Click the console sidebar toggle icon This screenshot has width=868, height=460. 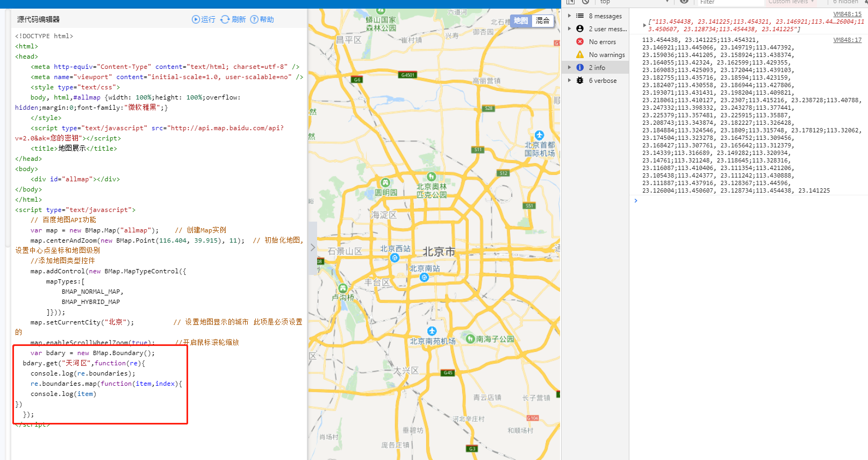(570, 2)
